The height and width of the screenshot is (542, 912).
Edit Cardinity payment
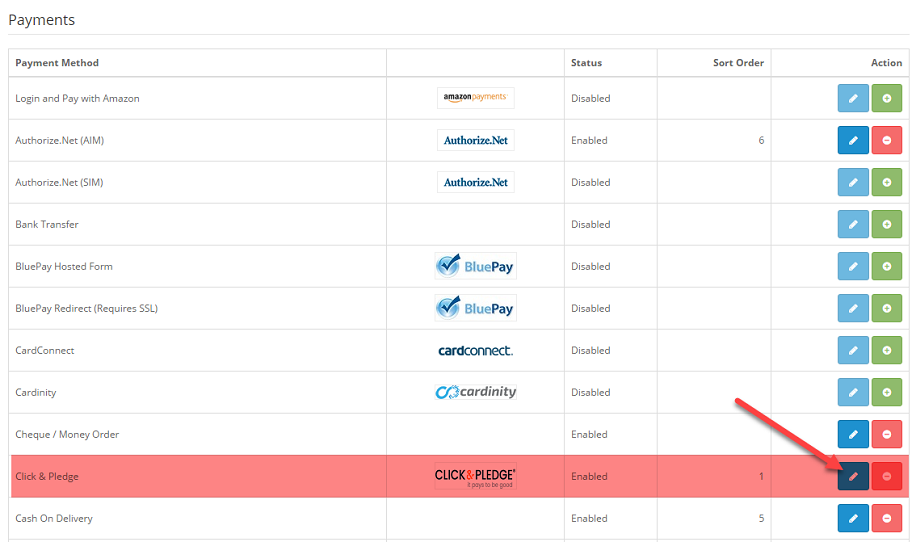(853, 392)
